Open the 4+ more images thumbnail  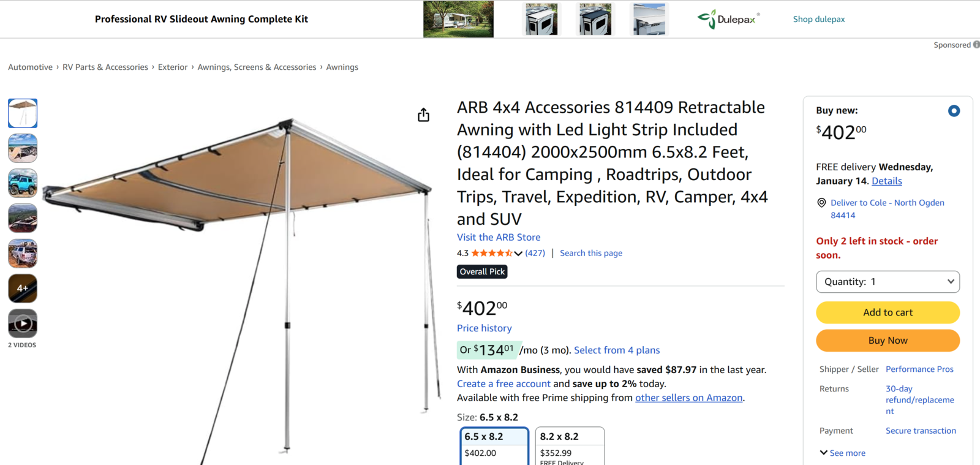[23, 289]
